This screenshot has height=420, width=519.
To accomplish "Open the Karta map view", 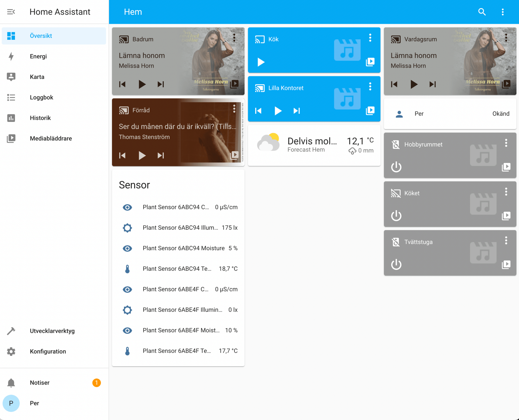I will pos(54,77).
